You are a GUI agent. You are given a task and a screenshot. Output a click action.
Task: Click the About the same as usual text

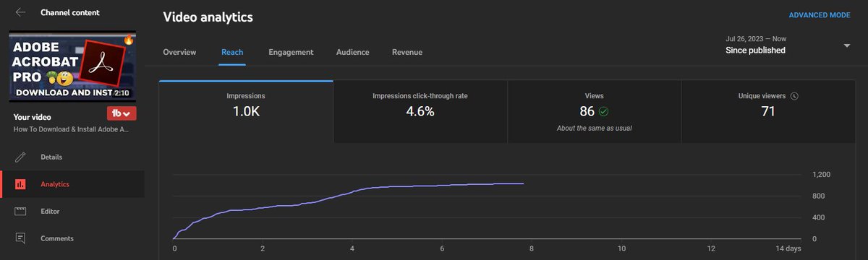point(595,129)
